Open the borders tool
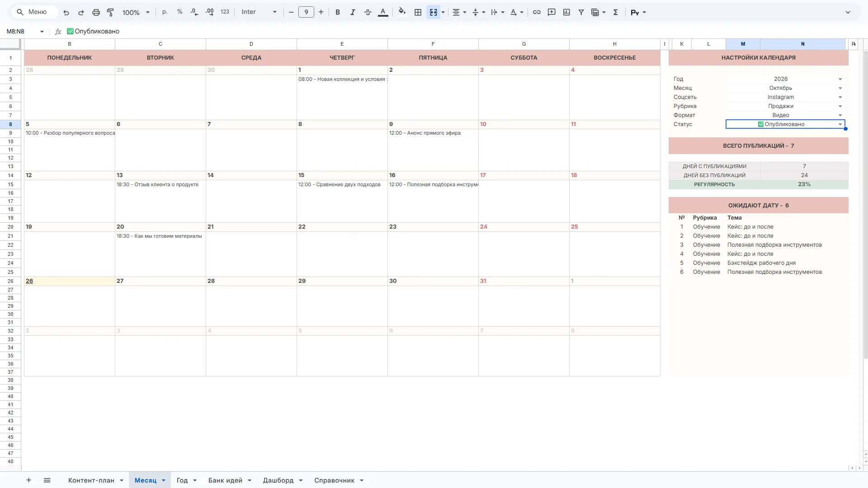 (418, 12)
